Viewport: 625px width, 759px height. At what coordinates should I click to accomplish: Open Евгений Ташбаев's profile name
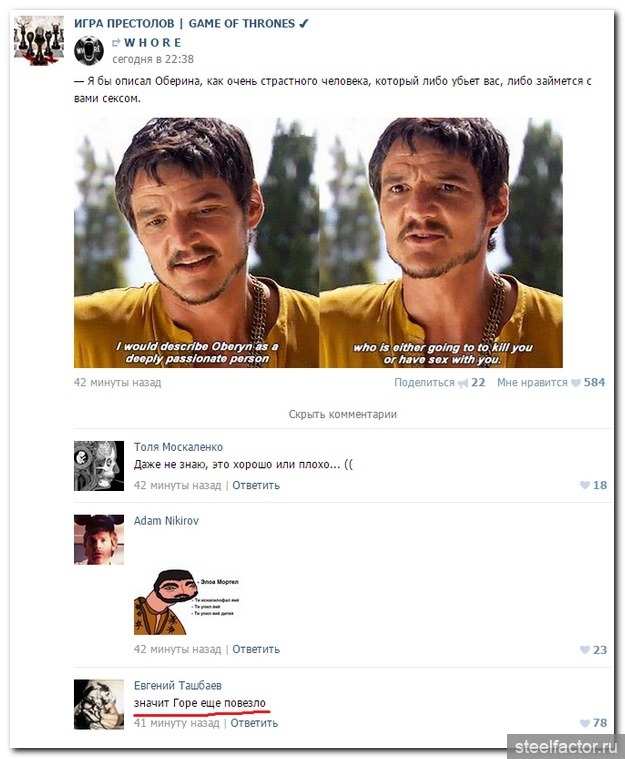click(x=178, y=685)
